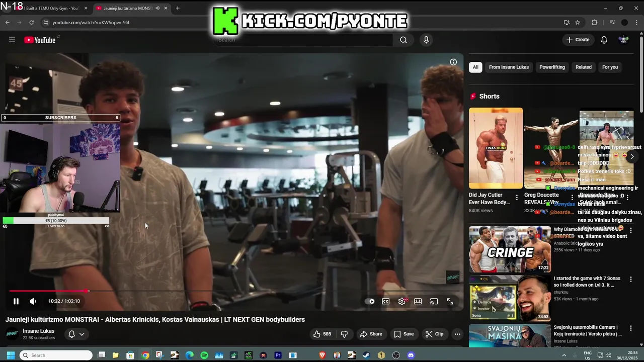Viewport: 644px width, 362px height.
Task: Open options for the Camaro video
Action: tap(631, 328)
